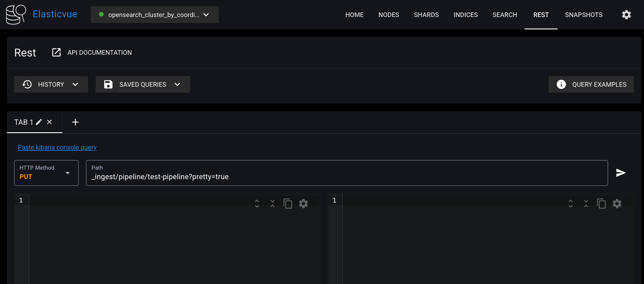644x284 pixels.
Task: Click the Saved Queries floppy disk icon
Action: 108,84
